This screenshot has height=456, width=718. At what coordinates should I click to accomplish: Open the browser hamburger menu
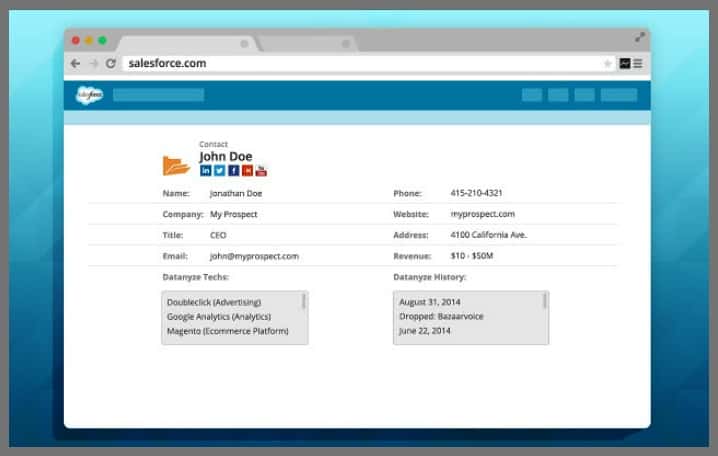638,63
